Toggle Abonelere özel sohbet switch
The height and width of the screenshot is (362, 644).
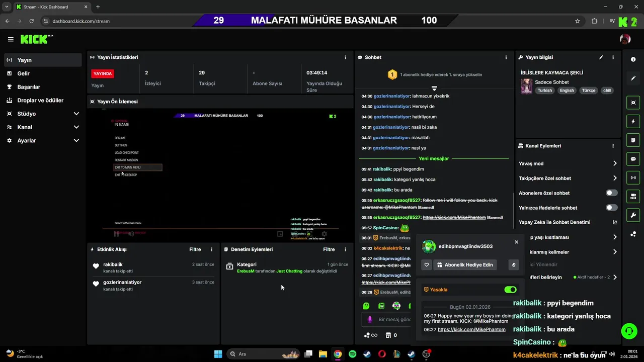(611, 193)
